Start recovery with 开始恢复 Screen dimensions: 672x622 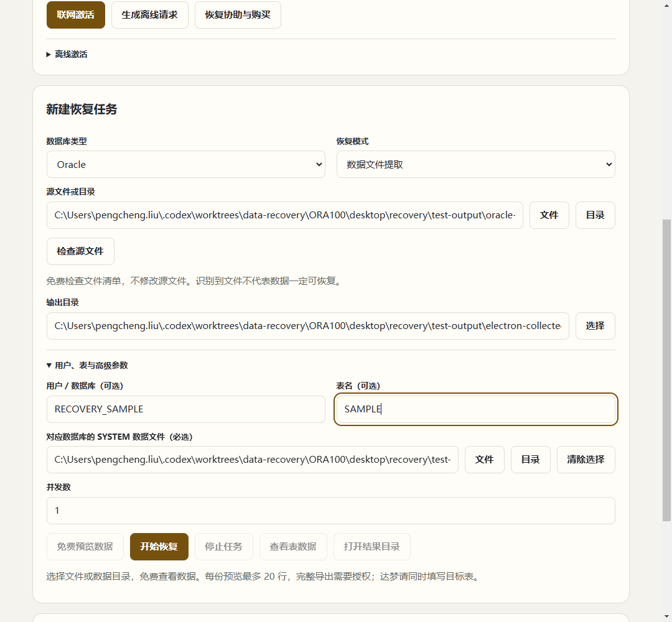[x=159, y=547]
